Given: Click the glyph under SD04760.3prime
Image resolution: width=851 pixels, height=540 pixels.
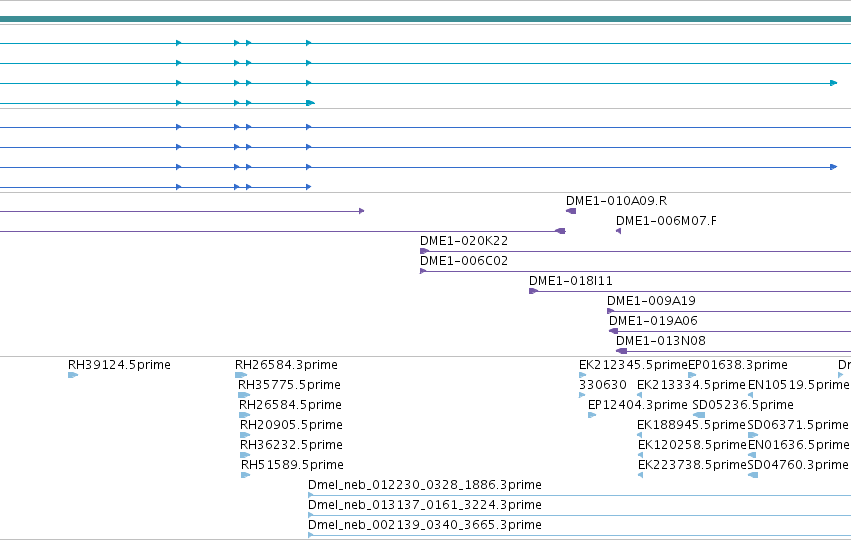Looking at the screenshot, I should 753,475.
